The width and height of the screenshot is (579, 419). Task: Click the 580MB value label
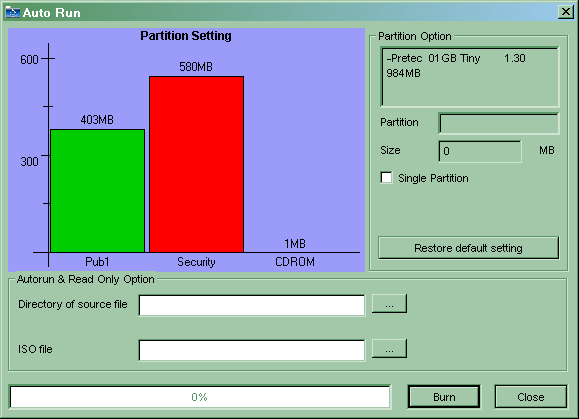pyautogui.click(x=196, y=67)
